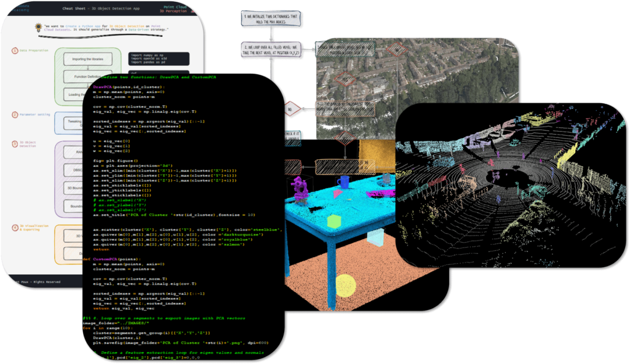Viewport: 630px width, 364px height.
Task: Click the circled step 2 Parameter Setting badge
Action: tap(16, 115)
